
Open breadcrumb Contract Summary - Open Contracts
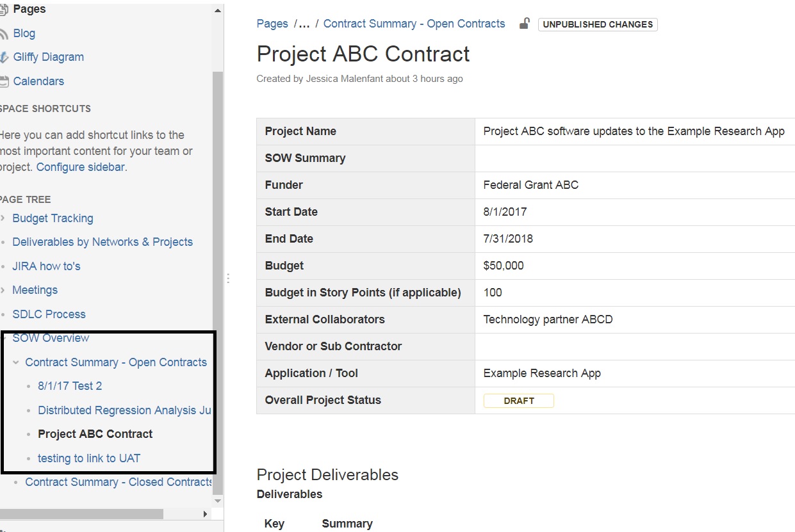[x=414, y=23]
